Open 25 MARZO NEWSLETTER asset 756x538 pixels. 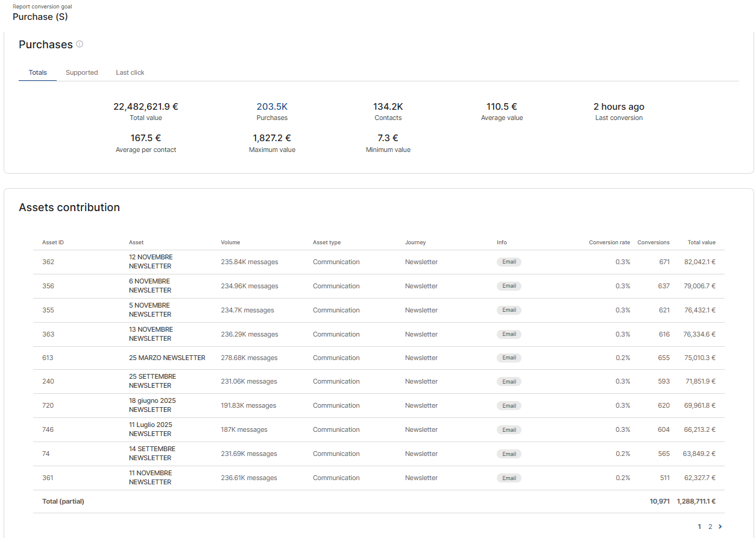click(x=167, y=358)
